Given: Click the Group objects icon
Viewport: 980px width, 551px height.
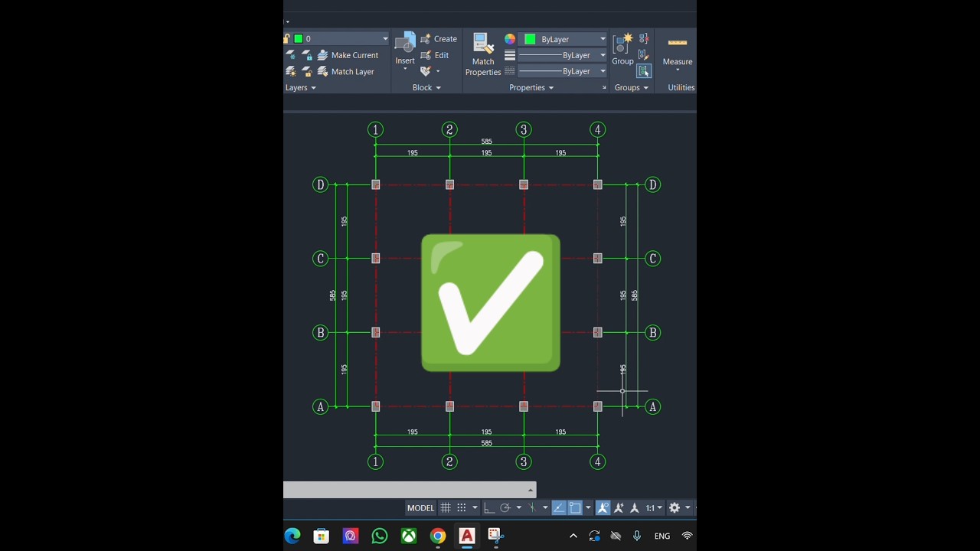Looking at the screenshot, I should click(x=622, y=43).
